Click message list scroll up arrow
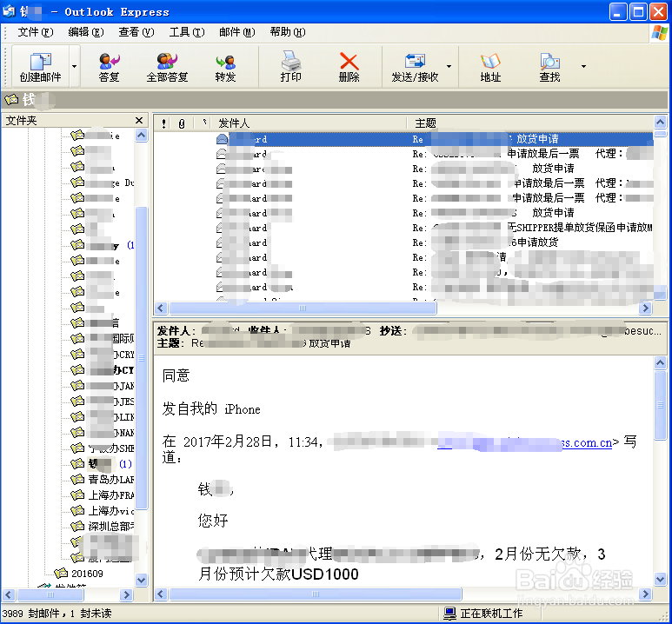The image size is (672, 624). tap(661, 123)
